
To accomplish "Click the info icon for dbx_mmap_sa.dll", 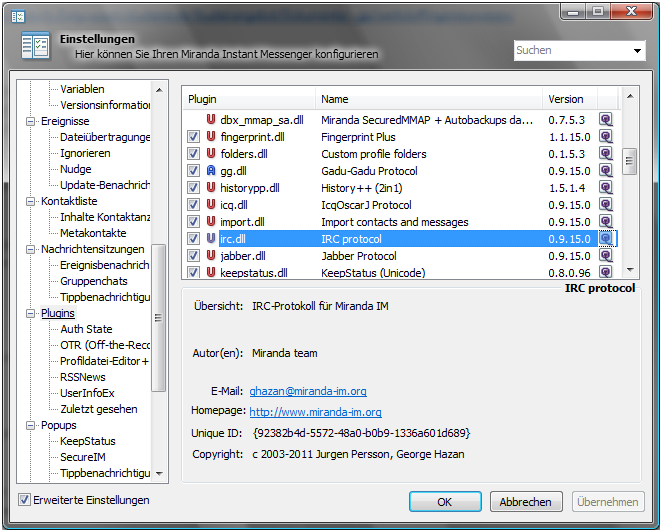I will (x=606, y=119).
